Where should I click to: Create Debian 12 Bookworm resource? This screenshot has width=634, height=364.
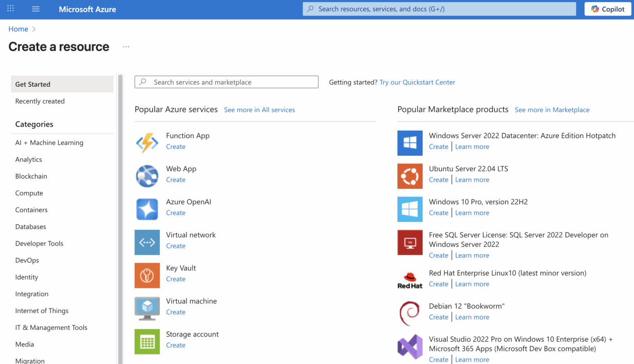438,317
